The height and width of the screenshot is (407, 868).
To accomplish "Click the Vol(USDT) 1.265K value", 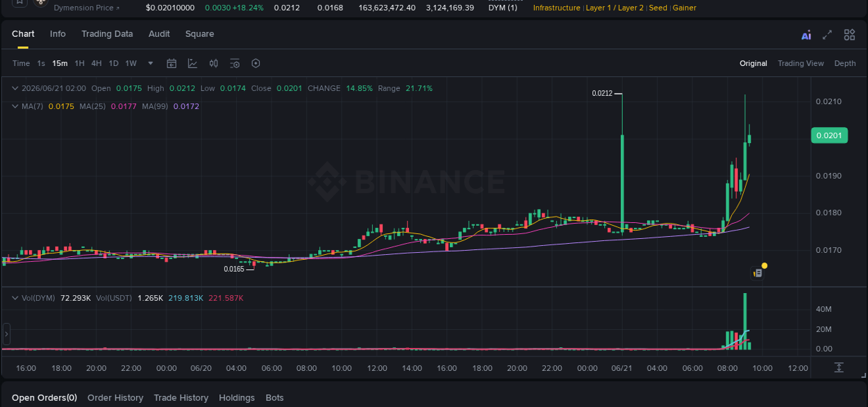I will (x=150, y=298).
